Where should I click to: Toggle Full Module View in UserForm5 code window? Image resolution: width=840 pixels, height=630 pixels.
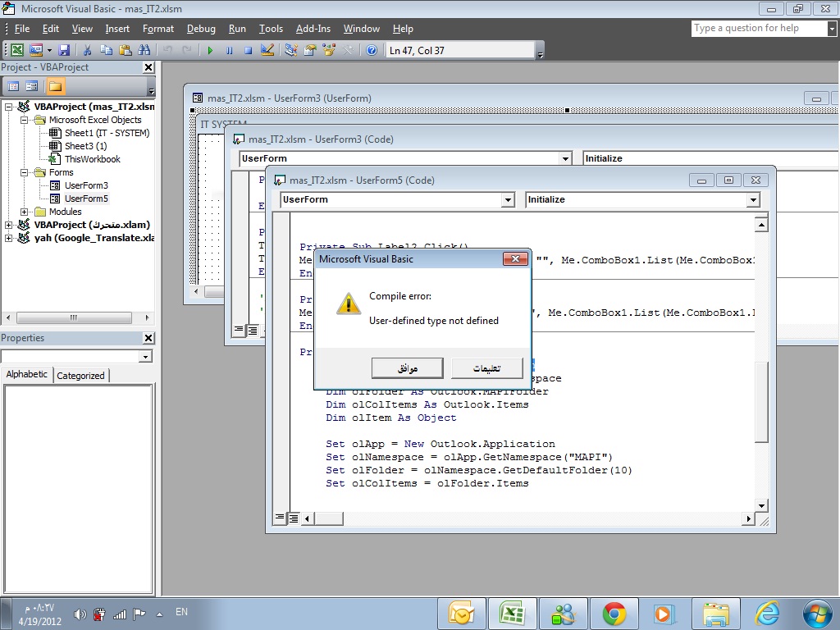(294, 518)
